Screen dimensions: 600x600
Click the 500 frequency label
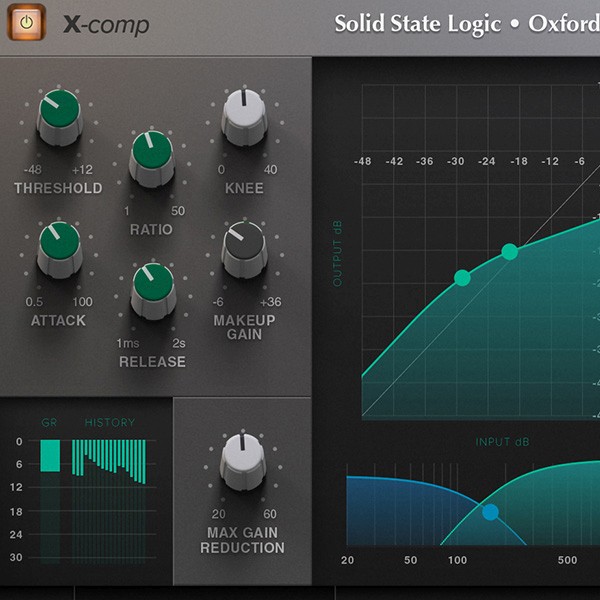click(567, 560)
